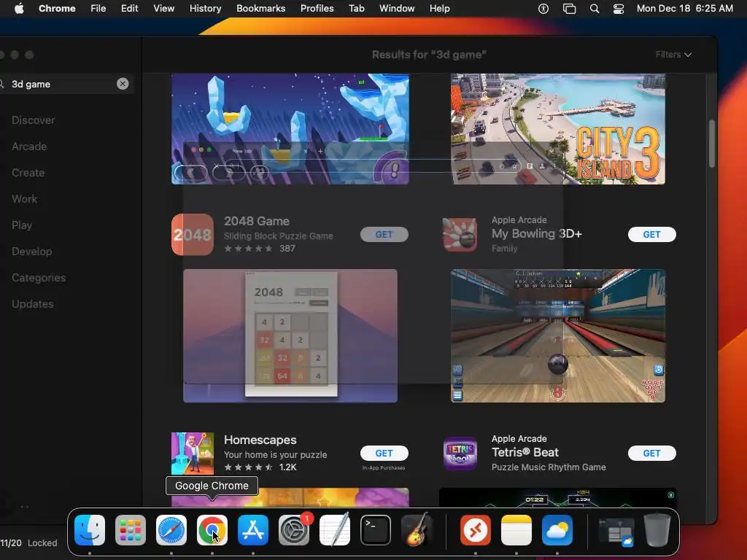Image resolution: width=747 pixels, height=560 pixels.
Task: Open Notes app in dock
Action: click(516, 530)
